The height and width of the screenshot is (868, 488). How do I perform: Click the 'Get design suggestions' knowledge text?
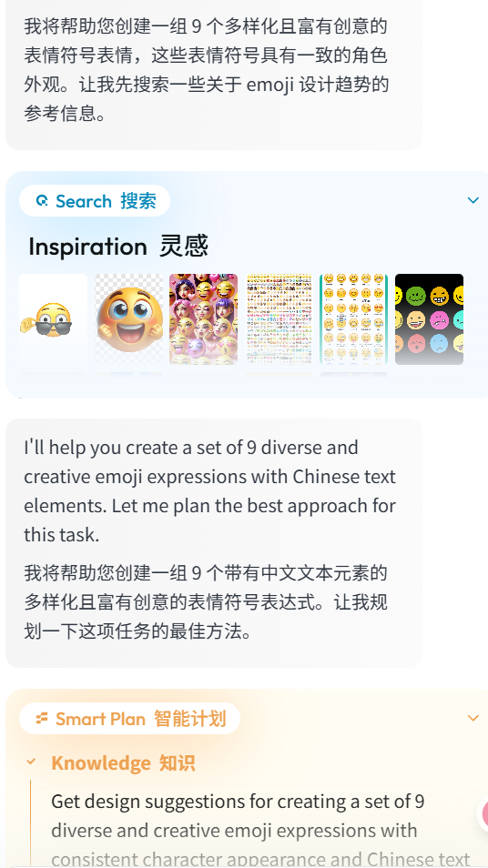(260, 831)
